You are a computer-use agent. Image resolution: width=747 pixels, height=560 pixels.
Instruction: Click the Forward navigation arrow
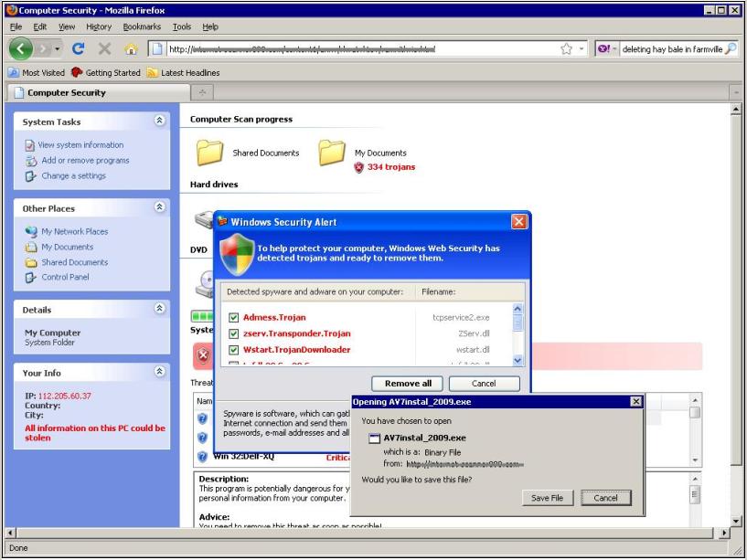(43, 48)
